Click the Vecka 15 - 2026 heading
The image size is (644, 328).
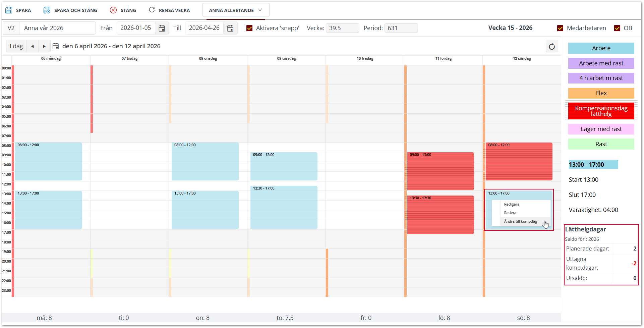(510, 28)
